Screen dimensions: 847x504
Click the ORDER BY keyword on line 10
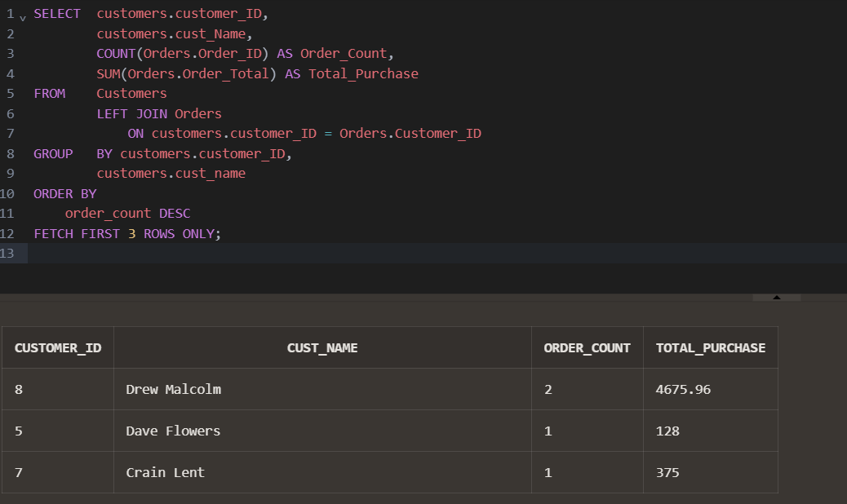click(x=64, y=194)
